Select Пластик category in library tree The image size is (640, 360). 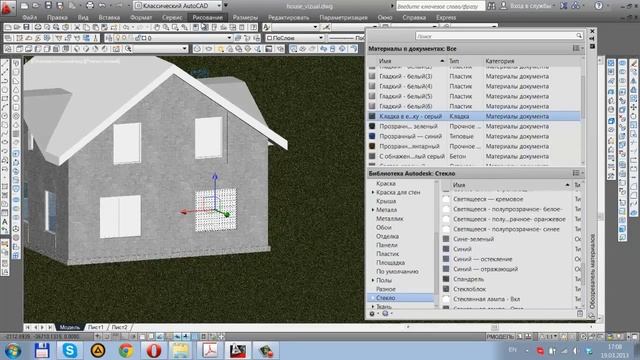pyautogui.click(x=387, y=254)
